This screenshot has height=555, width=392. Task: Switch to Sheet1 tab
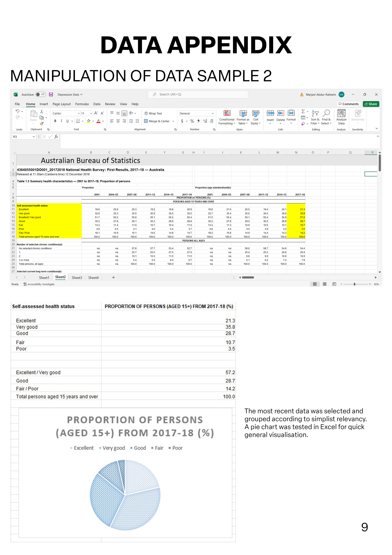[44, 277]
